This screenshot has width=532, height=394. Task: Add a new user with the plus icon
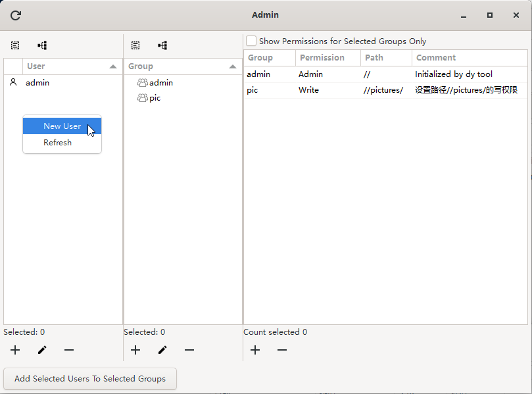(x=15, y=350)
